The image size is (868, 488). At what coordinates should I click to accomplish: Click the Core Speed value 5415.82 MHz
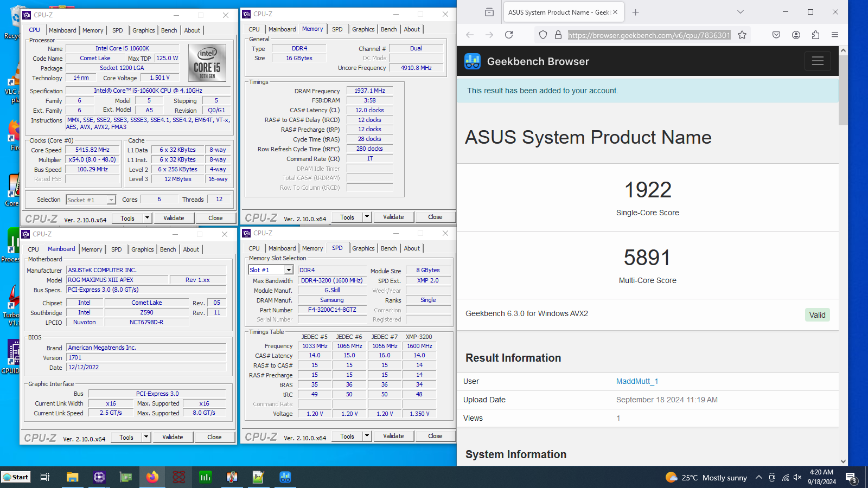pos(92,150)
